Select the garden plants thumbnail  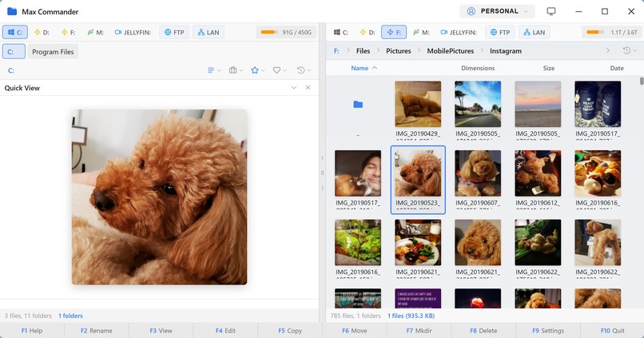[x=358, y=242]
